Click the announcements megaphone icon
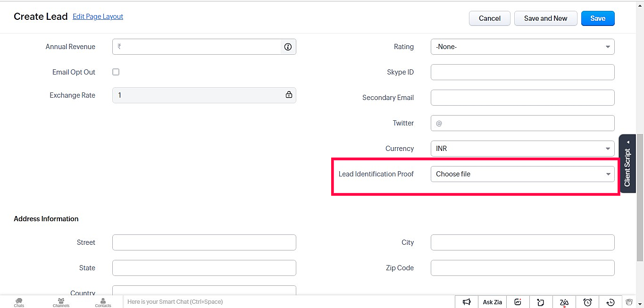644x308 pixels. coord(467,302)
